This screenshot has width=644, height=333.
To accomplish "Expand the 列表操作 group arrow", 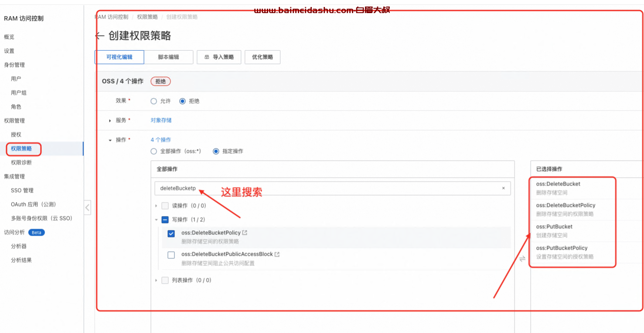I will tap(156, 280).
